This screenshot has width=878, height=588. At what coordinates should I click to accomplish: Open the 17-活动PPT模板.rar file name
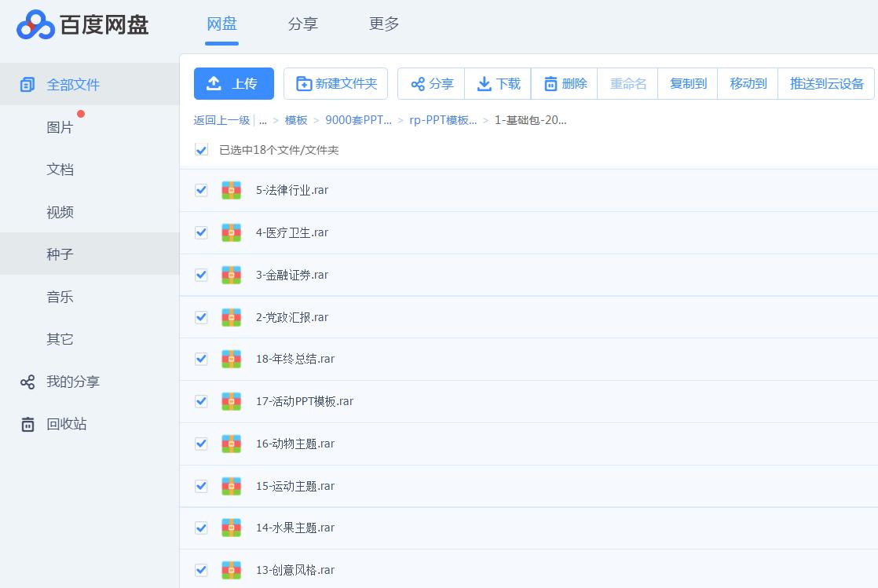point(305,401)
